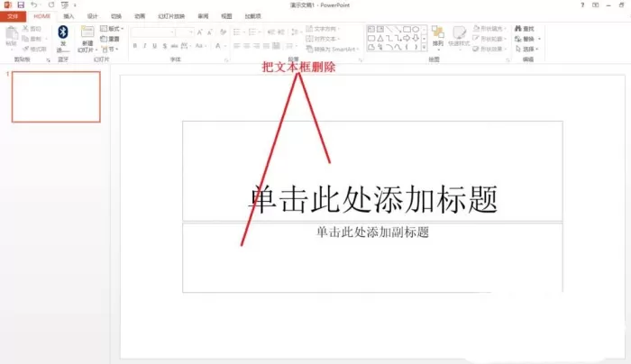This screenshot has width=631, height=364.
Task: Open the slide Layout dropdown
Action: pos(112,29)
